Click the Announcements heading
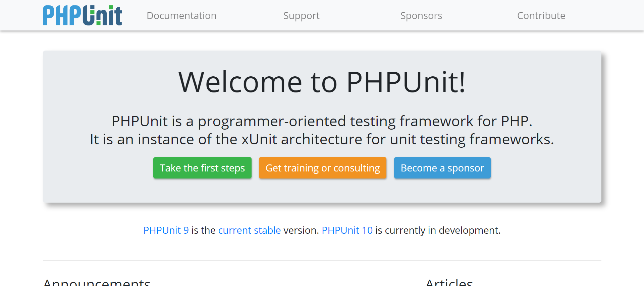Image resolution: width=644 pixels, height=286 pixels. coord(97,282)
